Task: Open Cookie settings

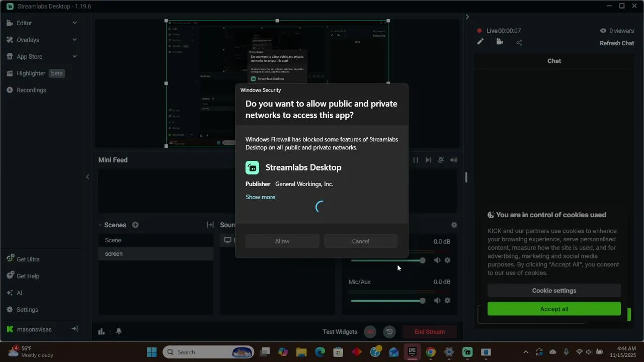Action: coord(554,291)
